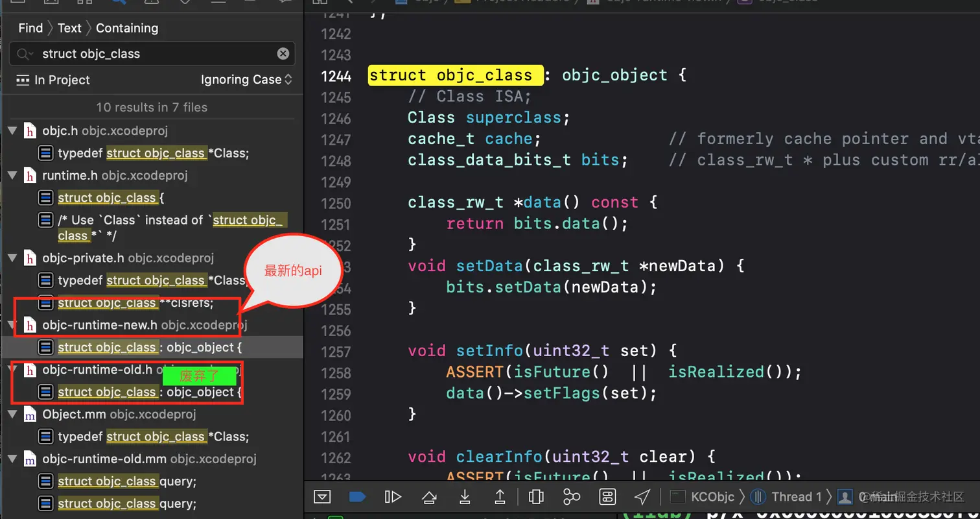Step into the current function call
Image resolution: width=980 pixels, height=519 pixels.
pyautogui.click(x=465, y=497)
